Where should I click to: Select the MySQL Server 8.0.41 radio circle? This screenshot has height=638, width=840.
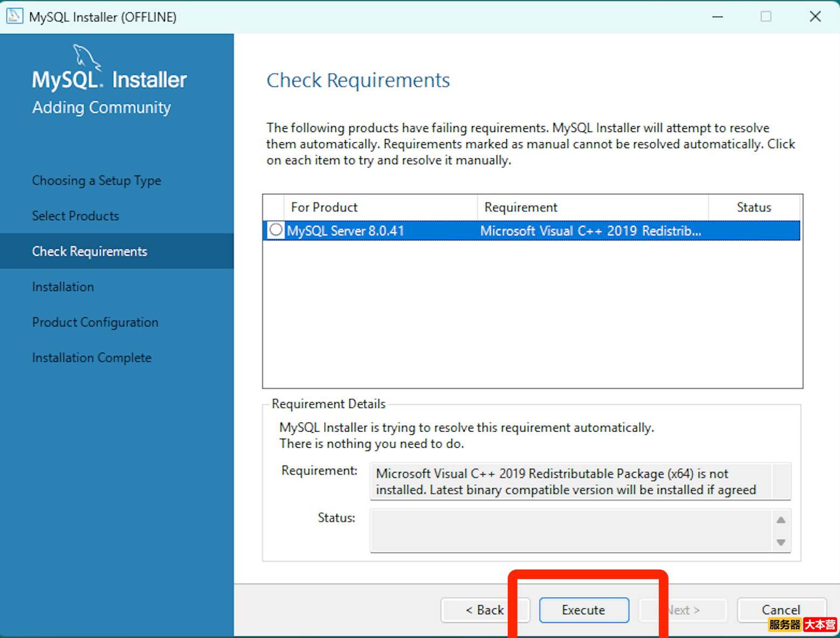coord(276,230)
